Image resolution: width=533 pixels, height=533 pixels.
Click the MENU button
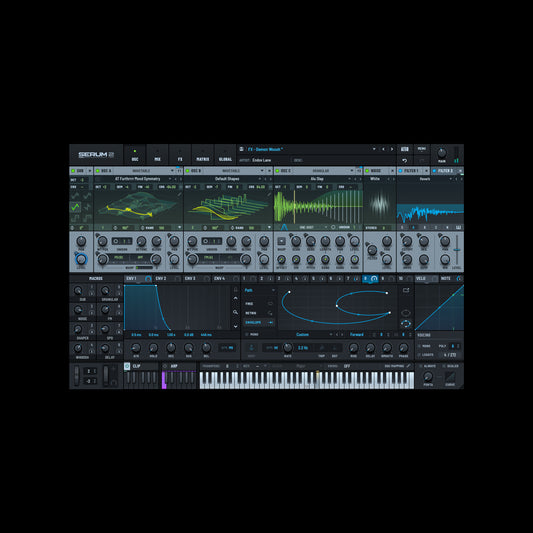(x=422, y=149)
